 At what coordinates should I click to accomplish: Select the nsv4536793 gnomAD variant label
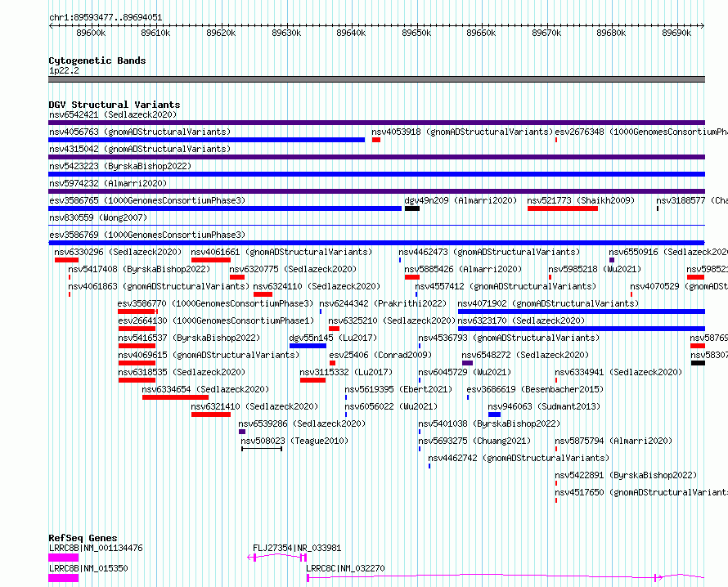509,338
